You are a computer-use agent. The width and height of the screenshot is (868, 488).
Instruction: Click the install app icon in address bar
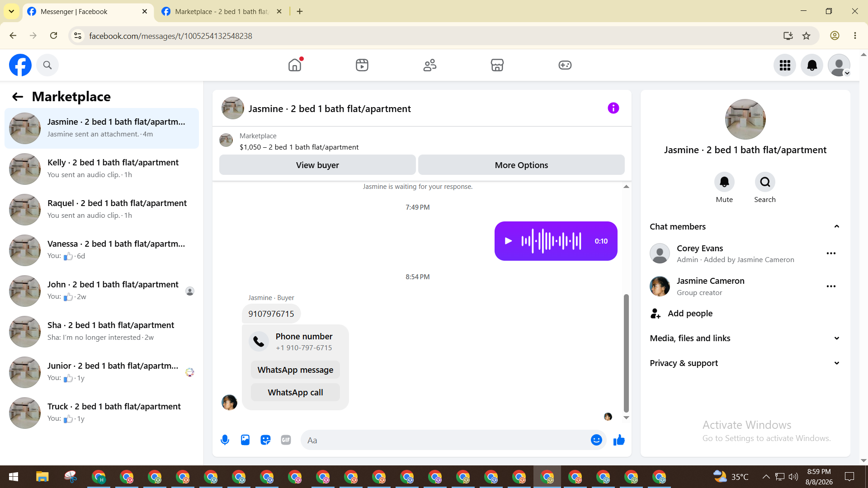point(788,36)
